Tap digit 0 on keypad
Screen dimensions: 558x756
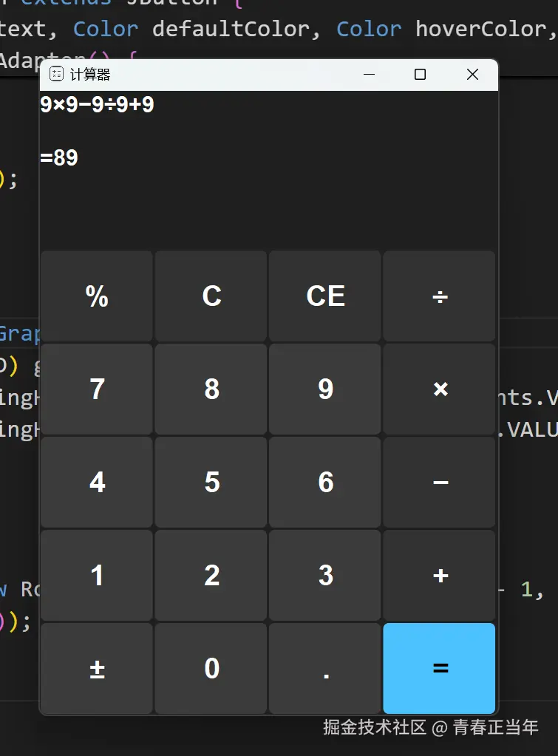(x=211, y=668)
